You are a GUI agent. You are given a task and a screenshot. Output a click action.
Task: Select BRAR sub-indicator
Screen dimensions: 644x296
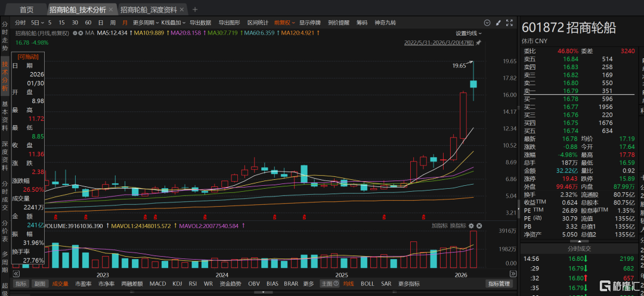(291, 283)
